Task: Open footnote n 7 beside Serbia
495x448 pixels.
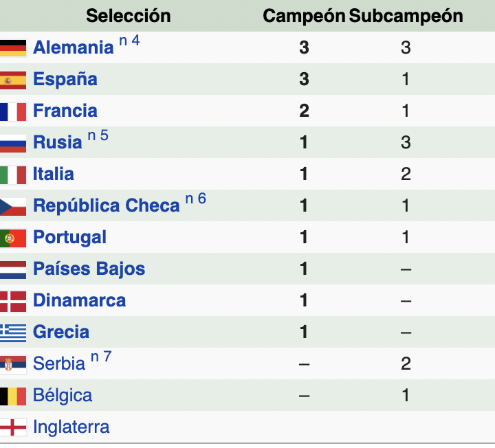Action: point(101,357)
